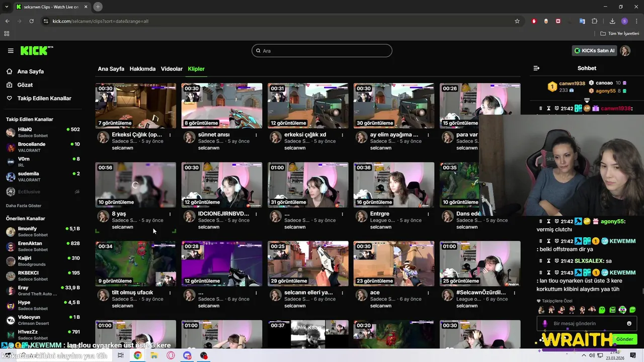The image size is (644, 362).
Task: Open the Chrome profile S avatar
Action: click(624, 21)
